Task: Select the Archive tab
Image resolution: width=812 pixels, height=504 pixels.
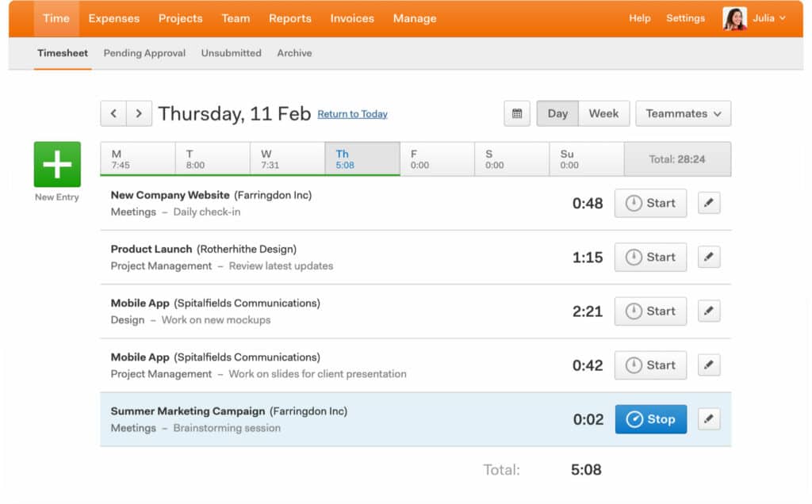Action: [294, 53]
